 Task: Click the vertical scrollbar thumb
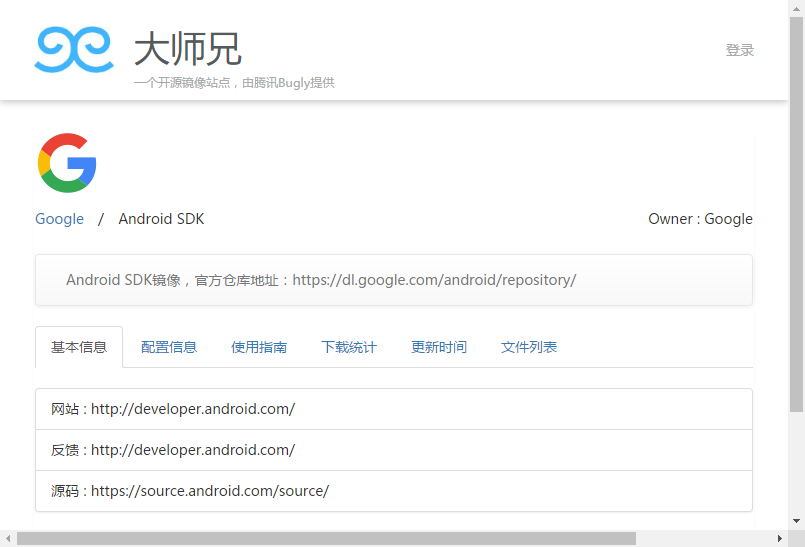click(796, 214)
